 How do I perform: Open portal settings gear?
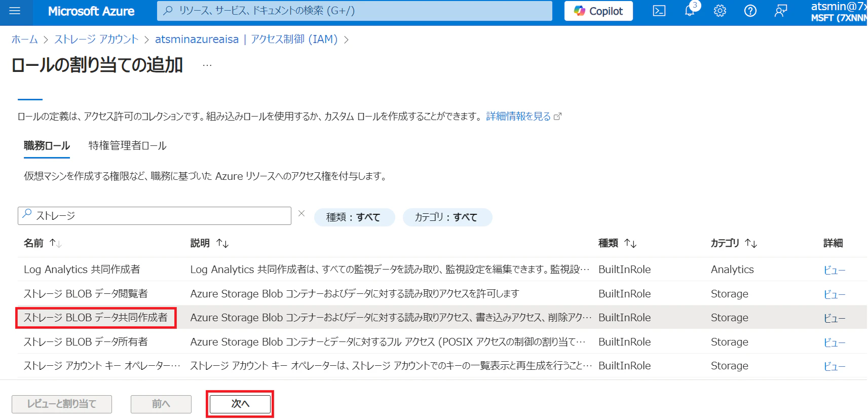[720, 11]
